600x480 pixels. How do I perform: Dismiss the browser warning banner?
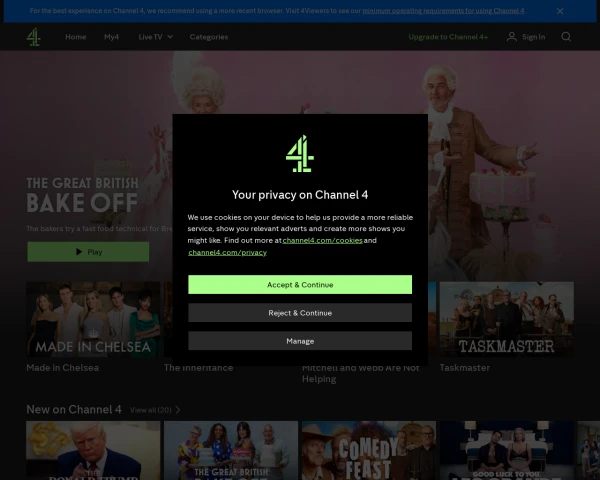point(559,11)
